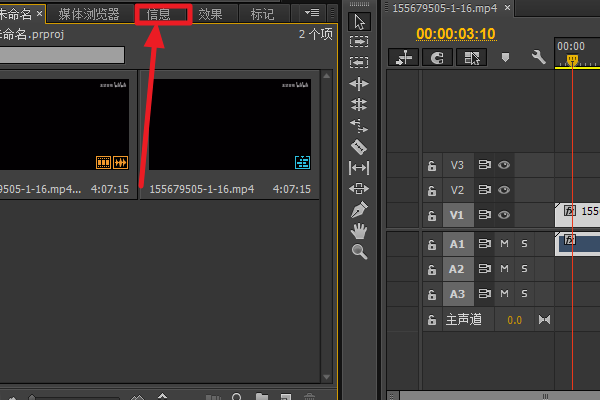
Task: Select the Razor tool
Action: [x=359, y=147]
